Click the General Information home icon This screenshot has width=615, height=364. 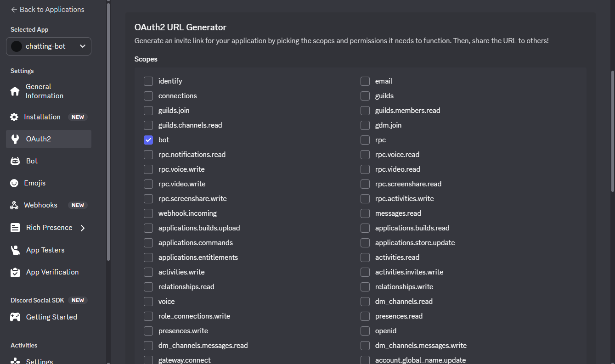click(15, 91)
